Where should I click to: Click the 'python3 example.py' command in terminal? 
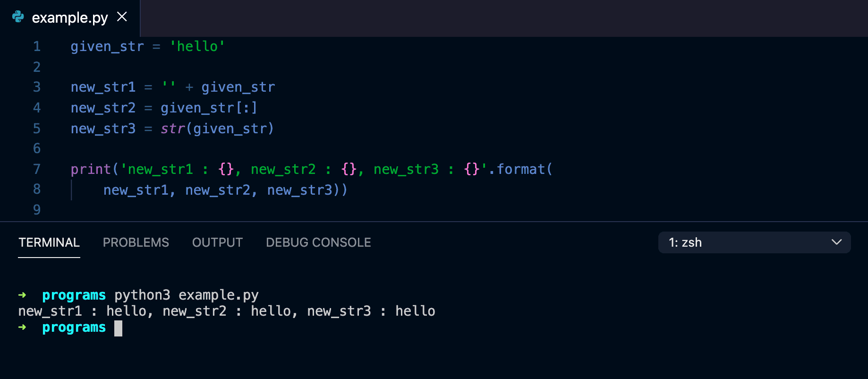coord(187,295)
